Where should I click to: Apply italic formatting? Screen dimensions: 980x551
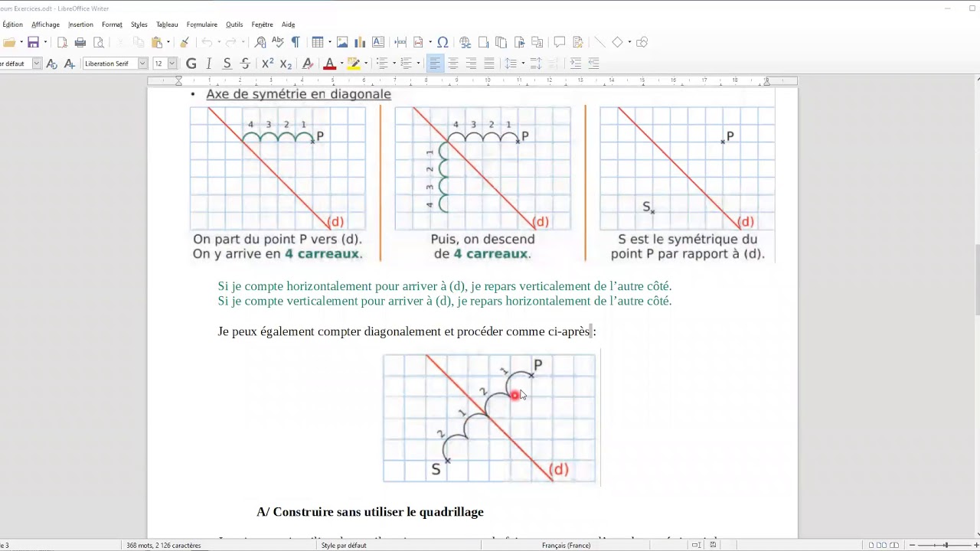tap(209, 64)
